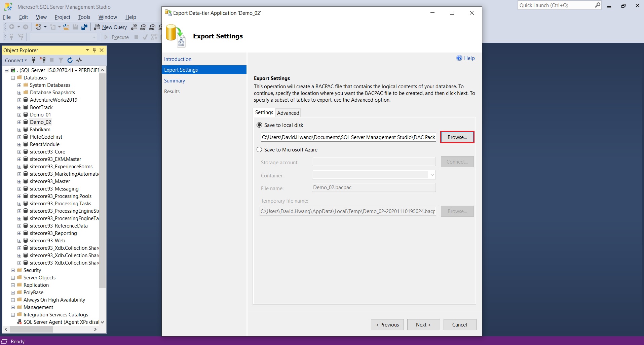Click the Filter funnel icon in Object Explorer
The image size is (644, 345).
tap(61, 60)
